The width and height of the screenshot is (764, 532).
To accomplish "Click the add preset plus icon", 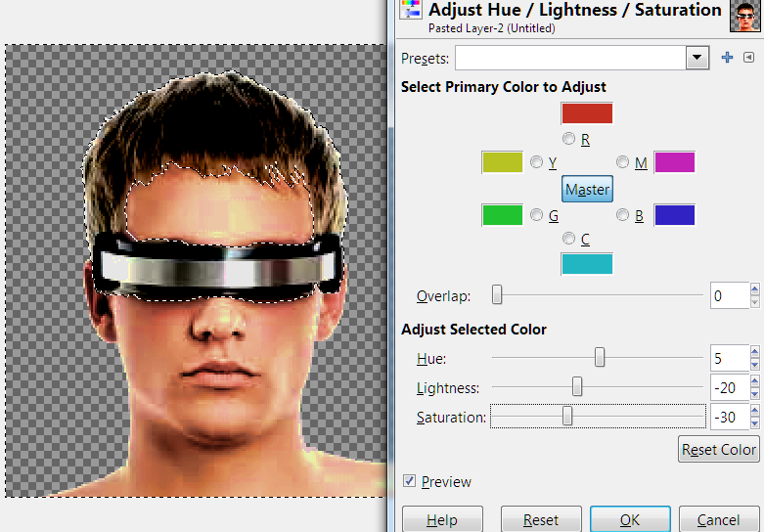I will coord(727,58).
